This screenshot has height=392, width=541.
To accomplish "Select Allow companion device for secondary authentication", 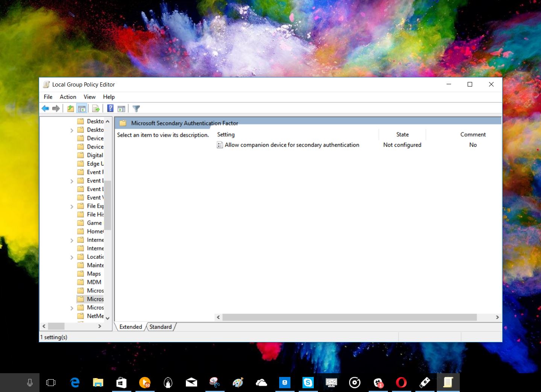I will (292, 145).
